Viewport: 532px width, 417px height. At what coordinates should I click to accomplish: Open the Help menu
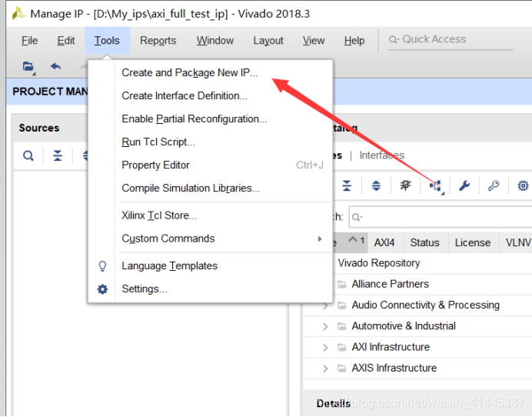(x=354, y=41)
